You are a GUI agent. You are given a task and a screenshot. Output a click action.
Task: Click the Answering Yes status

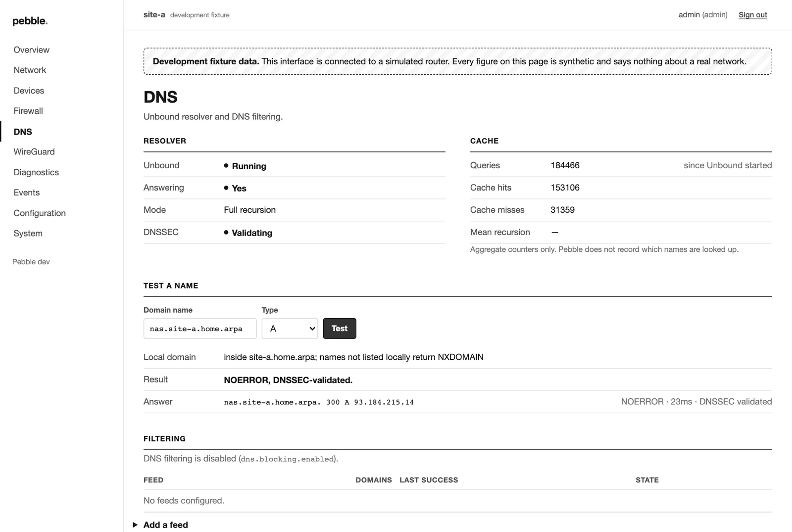235,188
